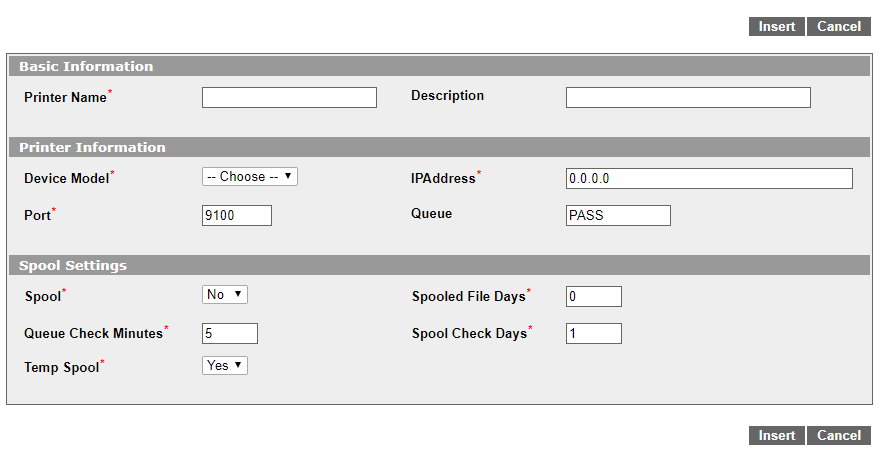The height and width of the screenshot is (462, 883).
Task: Click the Queue field containing PASS
Action: click(618, 215)
